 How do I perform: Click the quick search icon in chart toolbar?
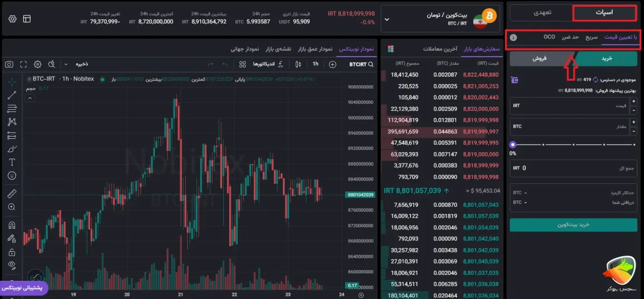tap(52, 64)
